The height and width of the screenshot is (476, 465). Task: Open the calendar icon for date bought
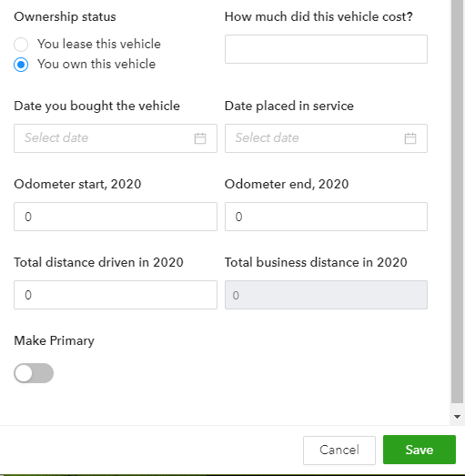(x=200, y=138)
